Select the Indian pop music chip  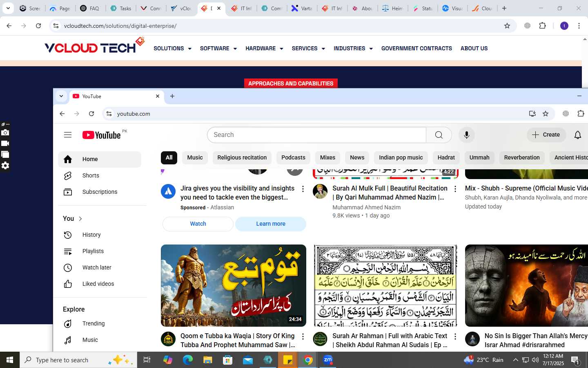point(401,158)
